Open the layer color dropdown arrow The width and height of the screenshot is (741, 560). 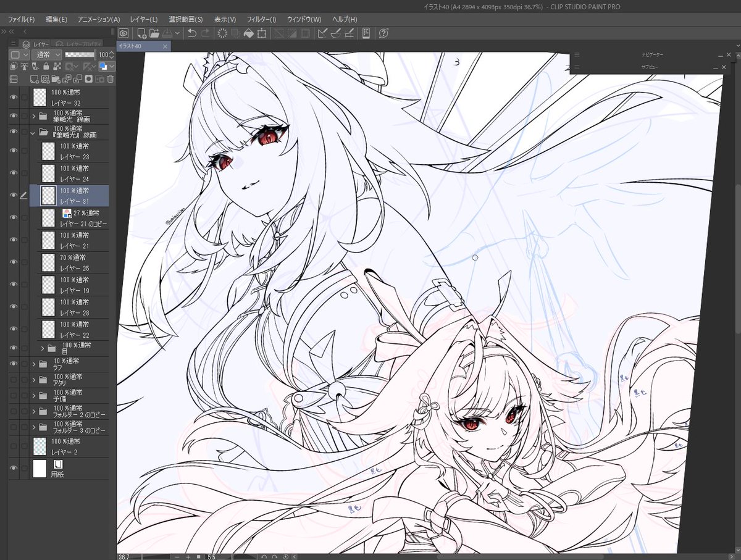[x=112, y=67]
